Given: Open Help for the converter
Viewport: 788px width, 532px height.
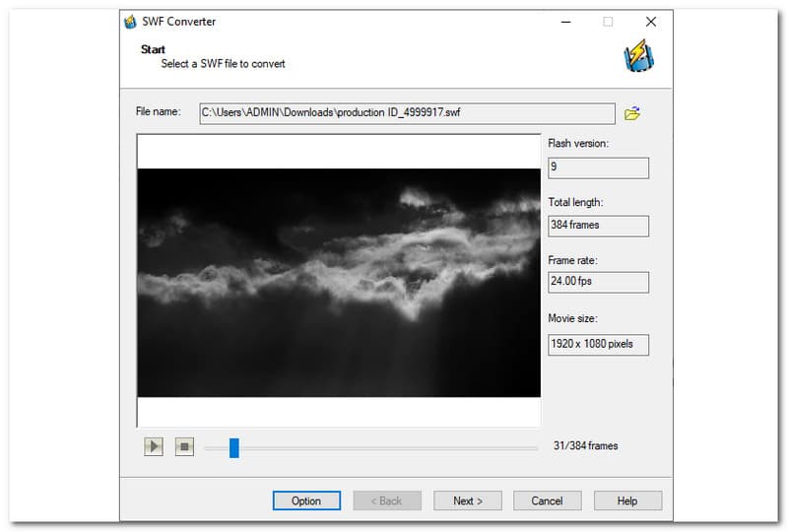Looking at the screenshot, I should pyautogui.click(x=627, y=500).
